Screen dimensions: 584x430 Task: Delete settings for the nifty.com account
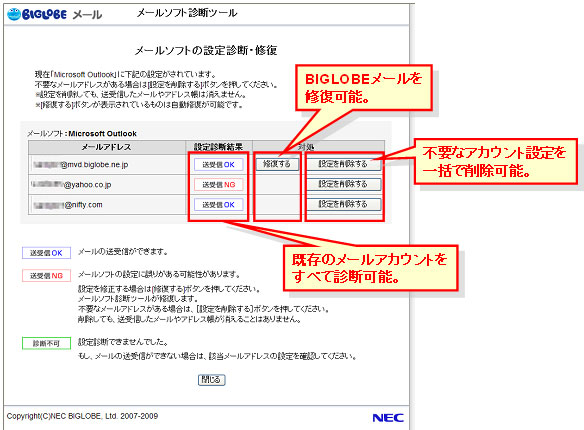[x=343, y=204]
